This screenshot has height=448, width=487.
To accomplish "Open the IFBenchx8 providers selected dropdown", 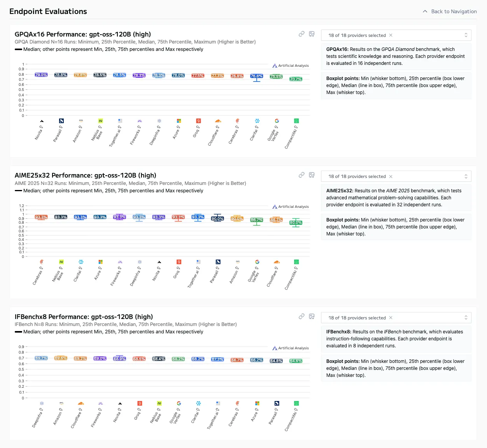I will 466,318.
